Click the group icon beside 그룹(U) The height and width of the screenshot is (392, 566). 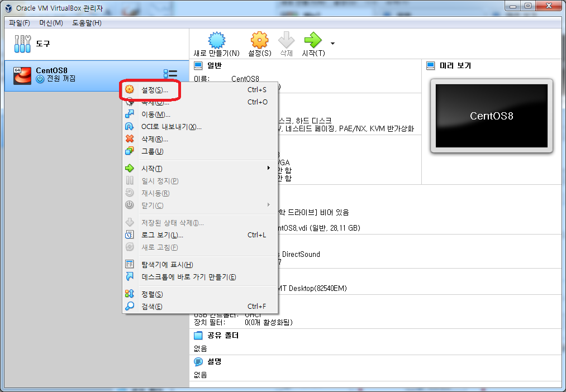(130, 151)
